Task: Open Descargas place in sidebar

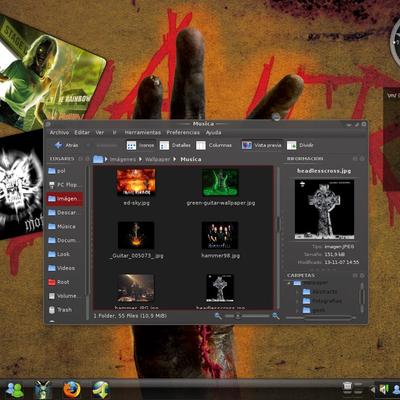Action: pyautogui.click(x=65, y=212)
